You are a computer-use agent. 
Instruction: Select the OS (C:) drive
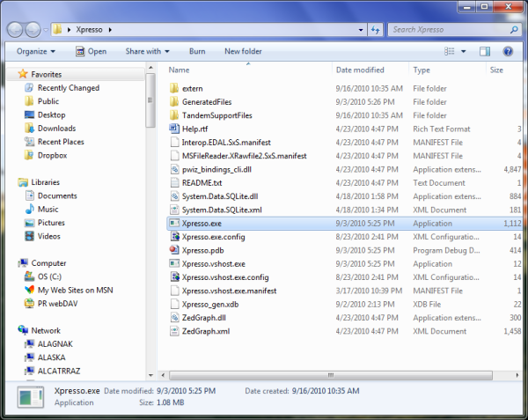[55, 276]
